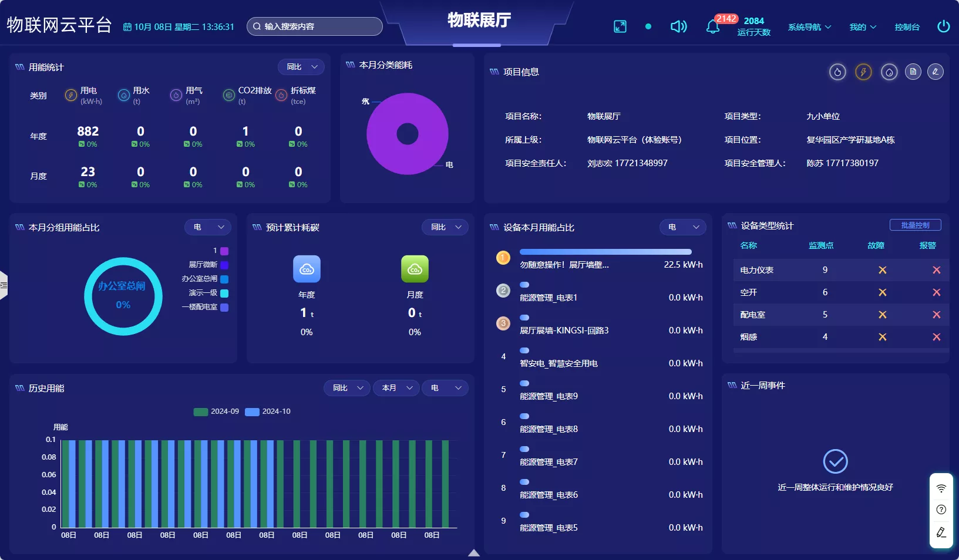
Task: Open 电 dropdown in 设备本月用能占比
Action: tap(683, 227)
